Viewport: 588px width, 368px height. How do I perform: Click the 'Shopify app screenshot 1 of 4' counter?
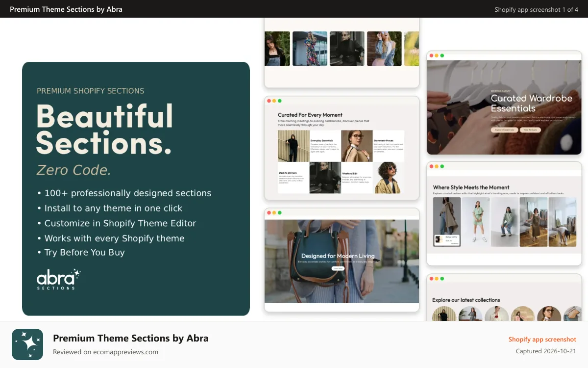coord(536,9)
